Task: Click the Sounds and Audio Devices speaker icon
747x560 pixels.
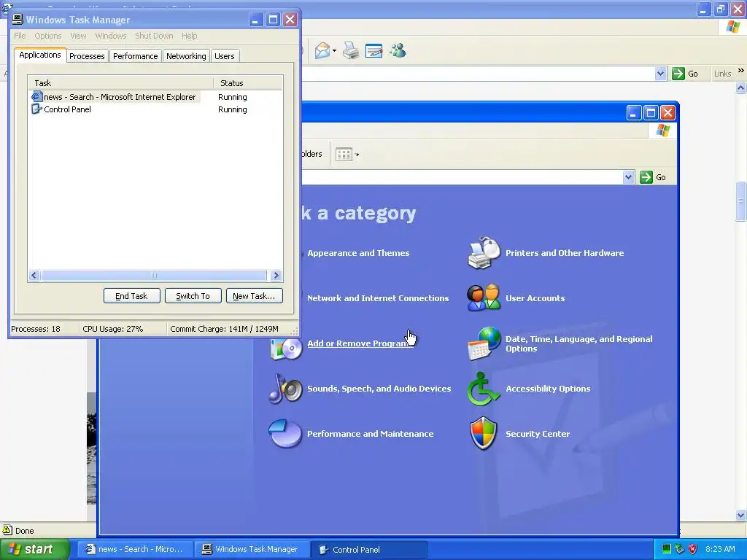Action: (285, 389)
